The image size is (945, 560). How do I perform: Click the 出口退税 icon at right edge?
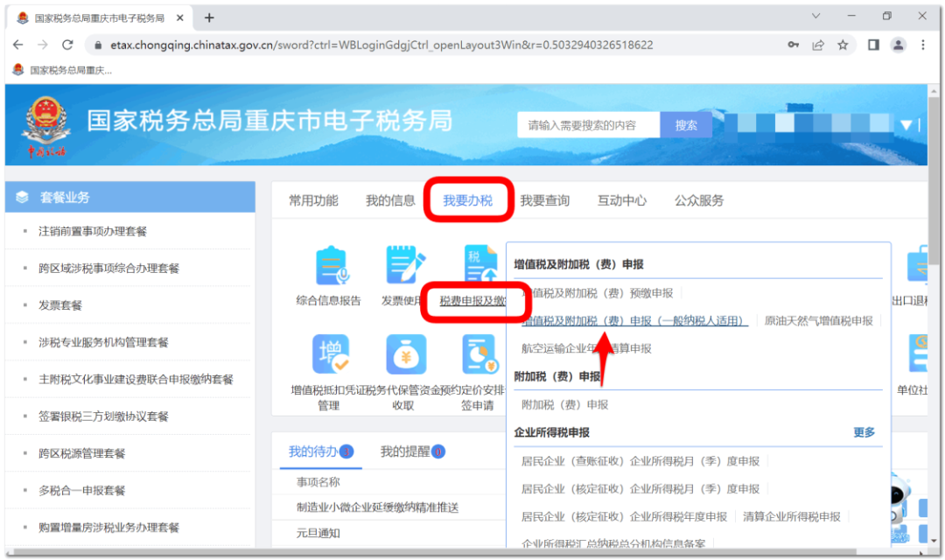918,266
